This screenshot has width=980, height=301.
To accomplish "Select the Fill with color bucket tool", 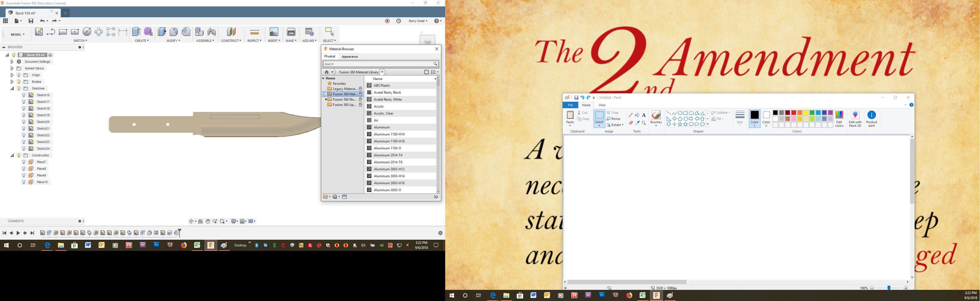I will [x=637, y=115].
